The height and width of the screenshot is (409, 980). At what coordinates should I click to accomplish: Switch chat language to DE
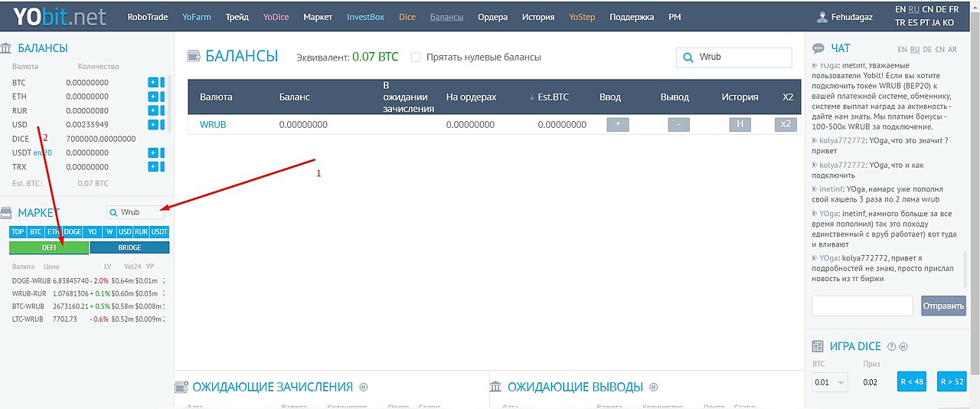pos(928,49)
